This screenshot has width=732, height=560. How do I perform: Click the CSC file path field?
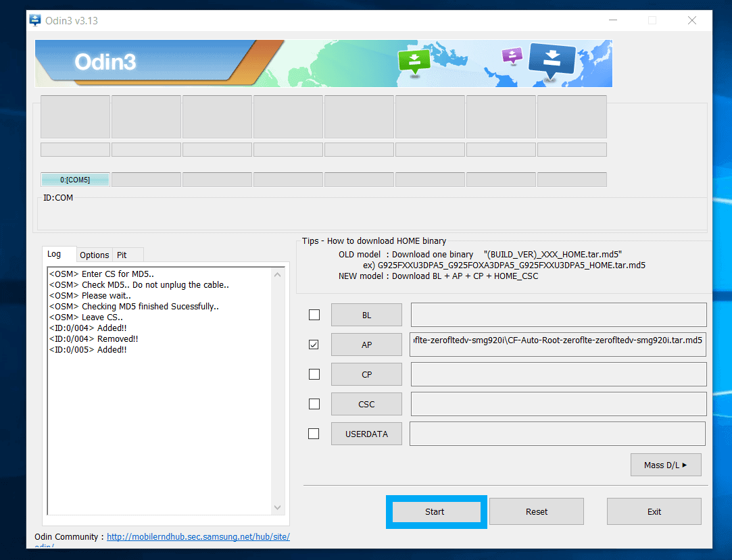(x=559, y=404)
